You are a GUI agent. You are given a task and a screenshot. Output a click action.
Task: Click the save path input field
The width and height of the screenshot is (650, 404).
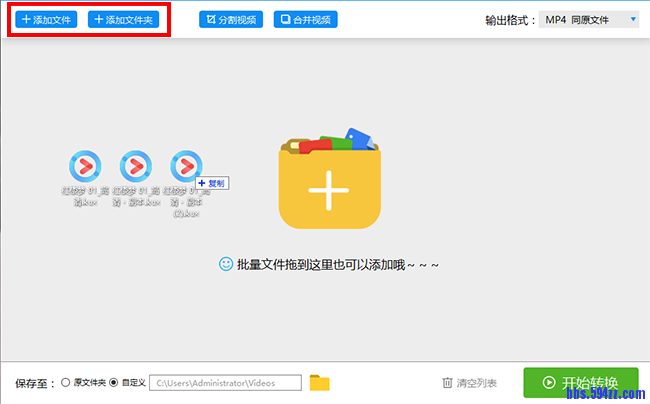(225, 382)
